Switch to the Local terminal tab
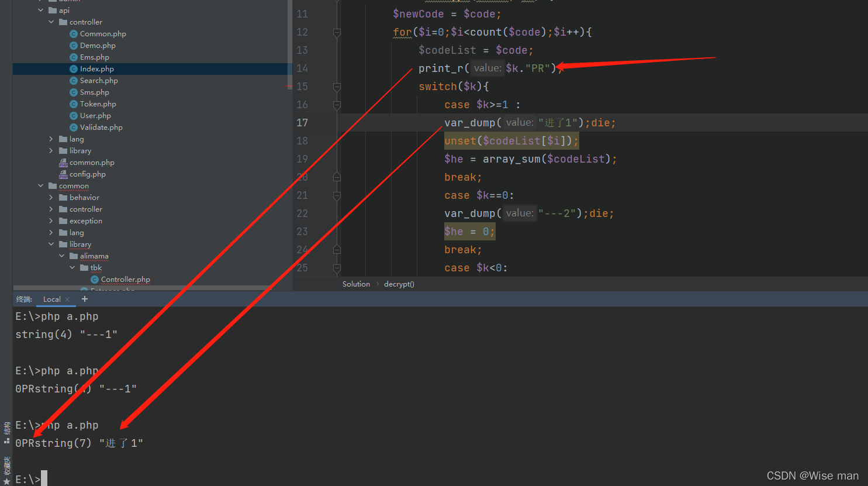Viewport: 868px width, 486px height. pos(51,299)
